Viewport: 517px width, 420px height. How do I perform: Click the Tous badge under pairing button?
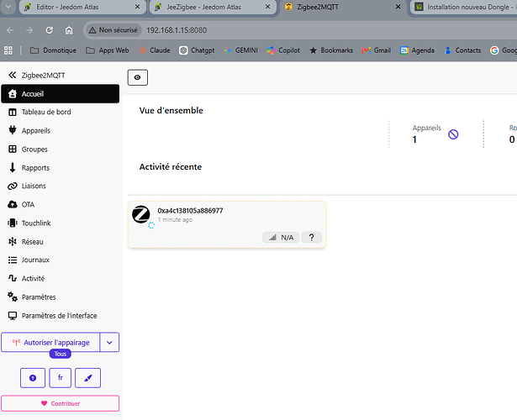(61, 354)
